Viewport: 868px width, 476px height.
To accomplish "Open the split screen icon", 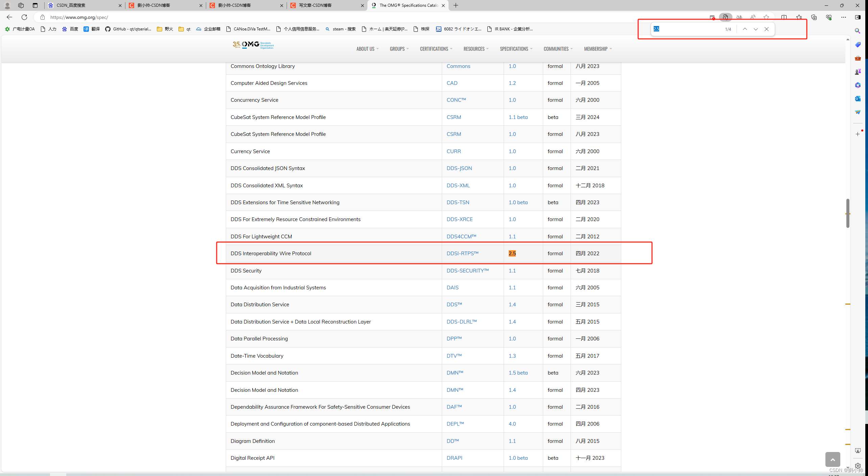I will [784, 17].
